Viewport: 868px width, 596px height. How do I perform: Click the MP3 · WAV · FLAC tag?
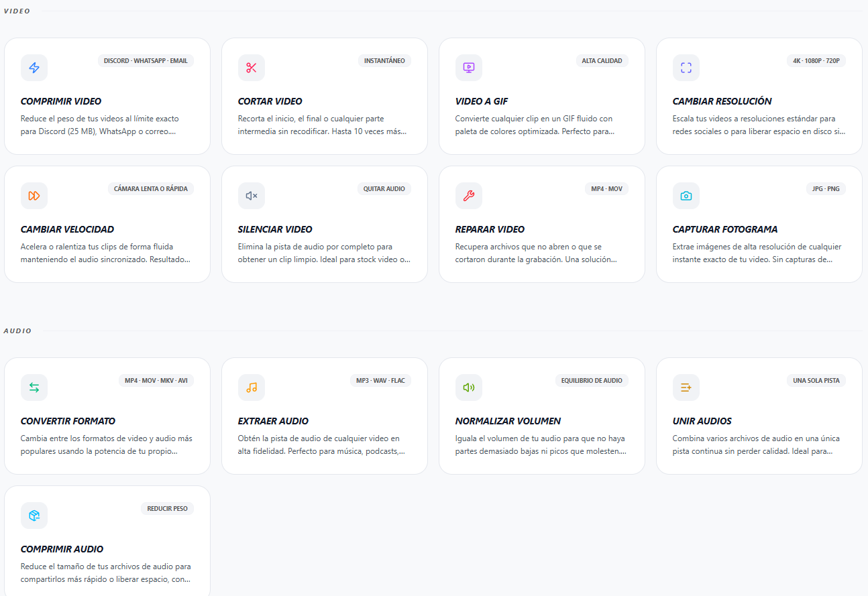380,381
